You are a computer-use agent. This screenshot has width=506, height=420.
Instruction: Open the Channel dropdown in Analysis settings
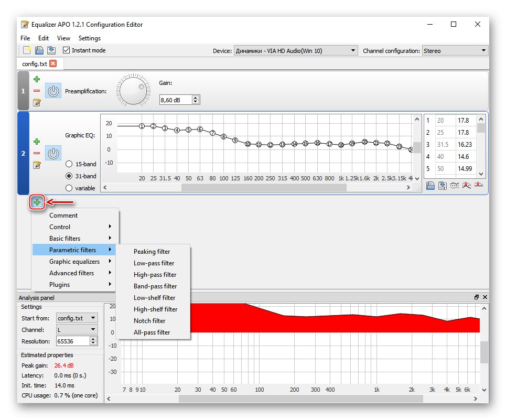point(77,330)
